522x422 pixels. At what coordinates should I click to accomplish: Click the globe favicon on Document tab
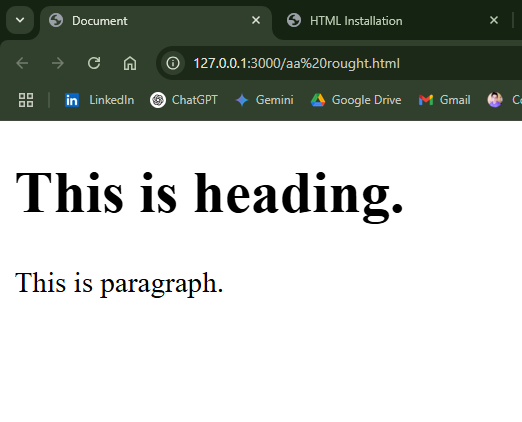56,20
